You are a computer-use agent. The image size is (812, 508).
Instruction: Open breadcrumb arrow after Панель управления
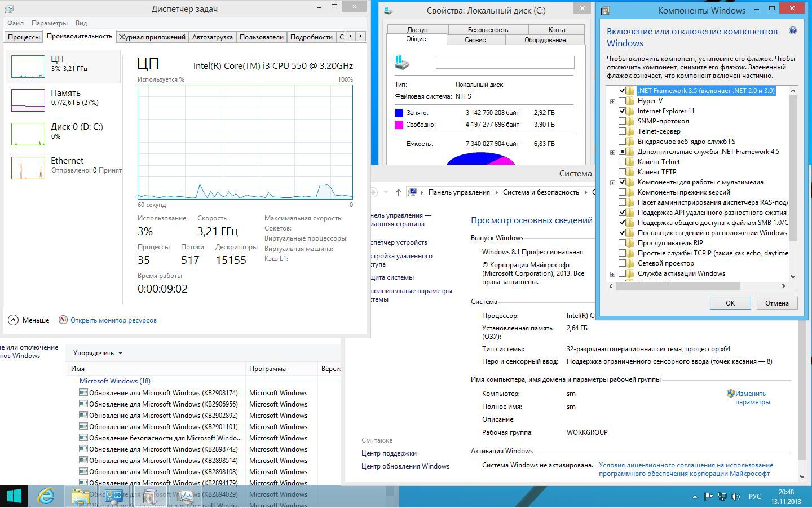point(497,192)
